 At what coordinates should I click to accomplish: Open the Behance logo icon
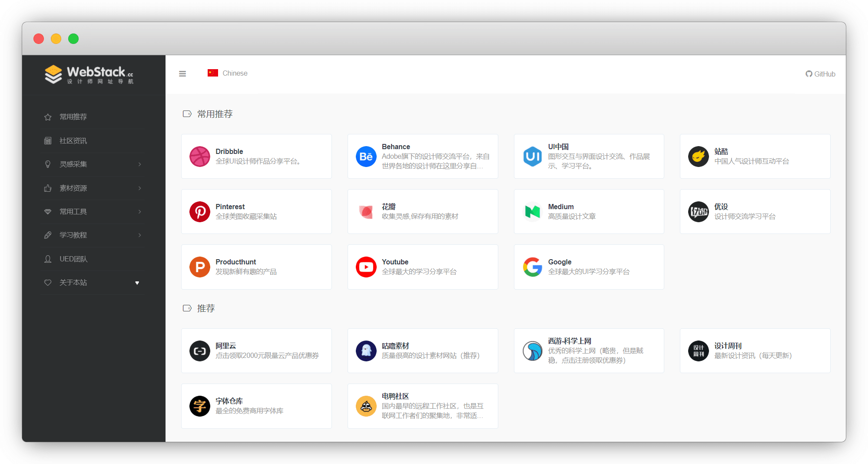pos(366,157)
